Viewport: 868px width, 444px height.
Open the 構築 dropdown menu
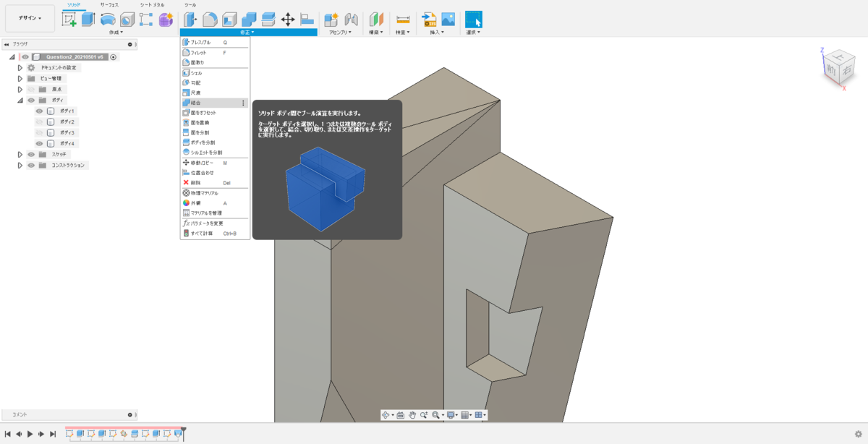377,33
